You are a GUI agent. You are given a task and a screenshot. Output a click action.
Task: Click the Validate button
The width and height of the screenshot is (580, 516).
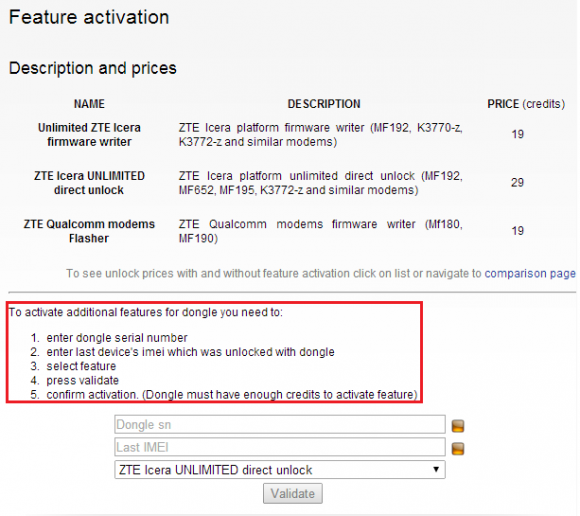[x=293, y=493]
